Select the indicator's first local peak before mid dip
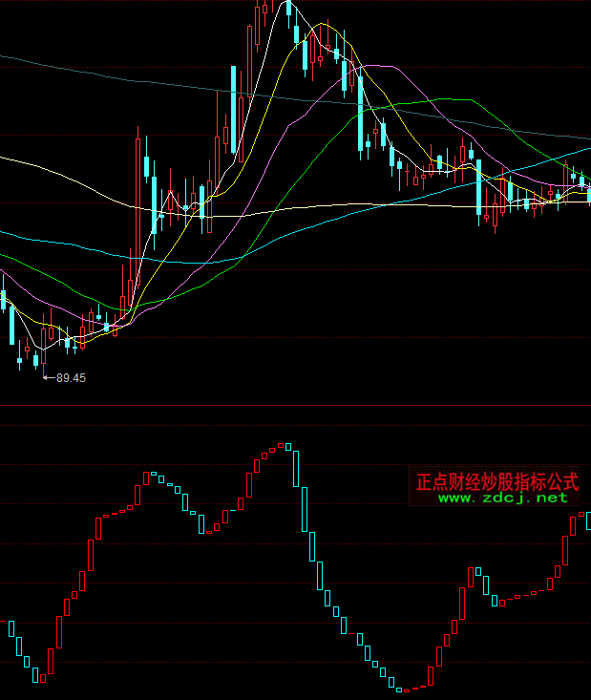Image resolution: width=591 pixels, height=700 pixels. (151, 474)
